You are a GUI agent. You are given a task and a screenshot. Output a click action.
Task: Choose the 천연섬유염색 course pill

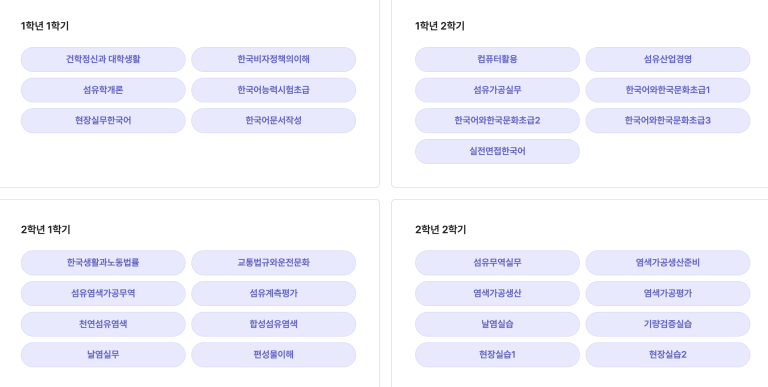103,324
